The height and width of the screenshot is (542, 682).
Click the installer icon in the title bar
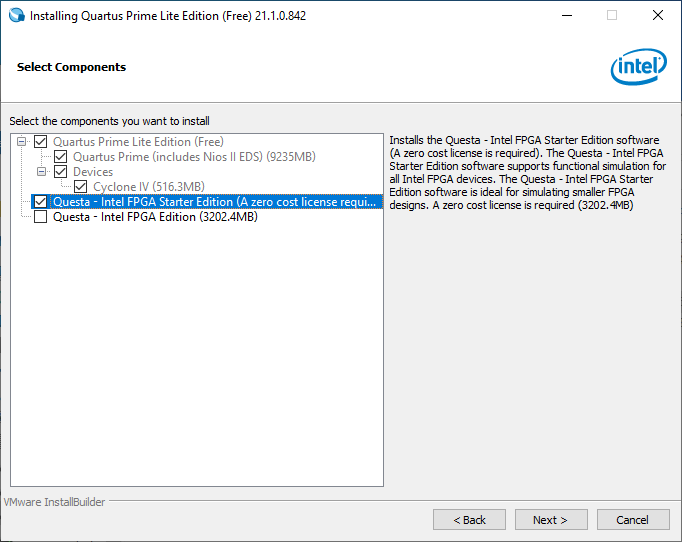click(15, 16)
